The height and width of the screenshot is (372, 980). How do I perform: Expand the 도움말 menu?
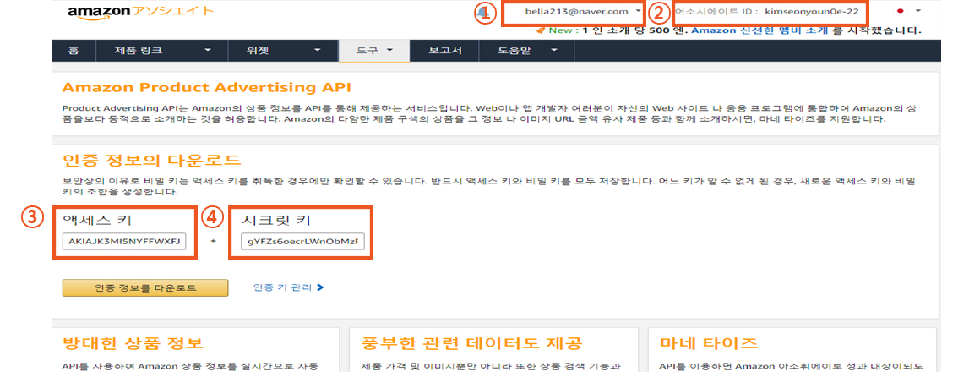526,51
